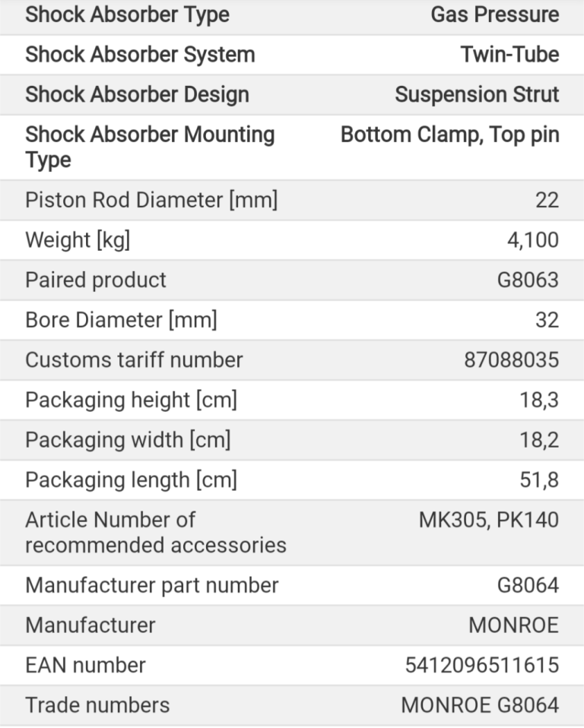Click the Twin-Tube system value
584x728 pixels.
click(509, 54)
